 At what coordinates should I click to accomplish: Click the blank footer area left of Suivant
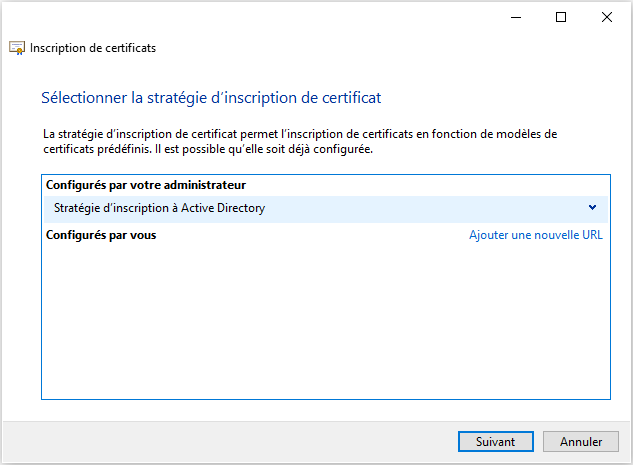[230, 441]
